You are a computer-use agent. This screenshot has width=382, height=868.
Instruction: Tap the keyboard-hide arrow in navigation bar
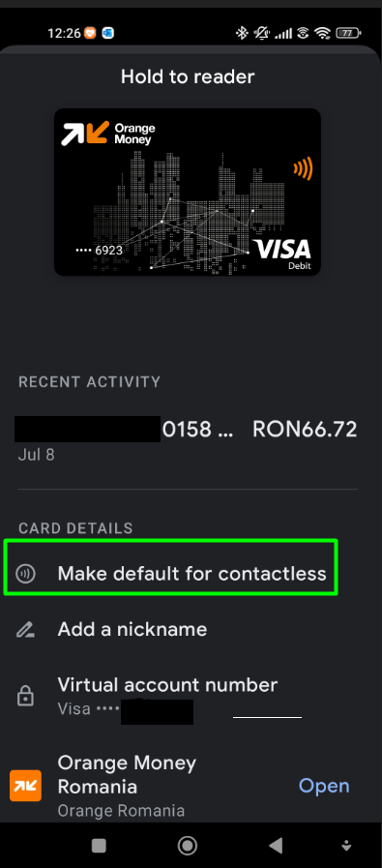(346, 846)
